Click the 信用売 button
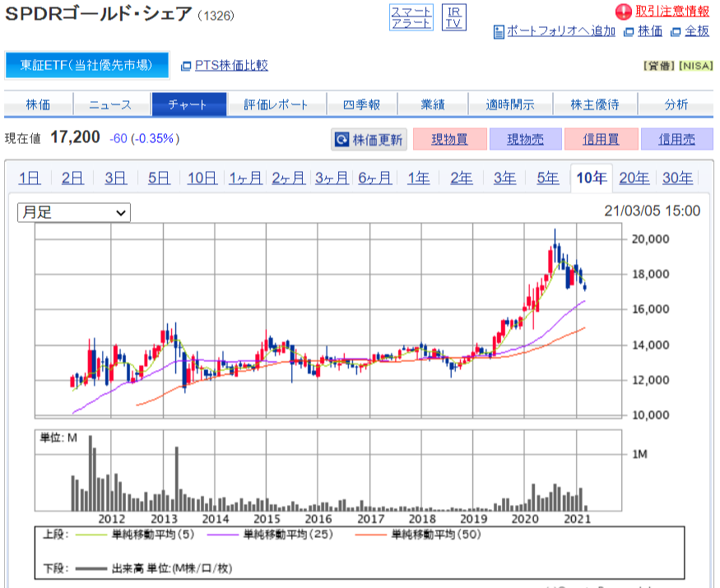The width and height of the screenshot is (720, 588). (677, 139)
